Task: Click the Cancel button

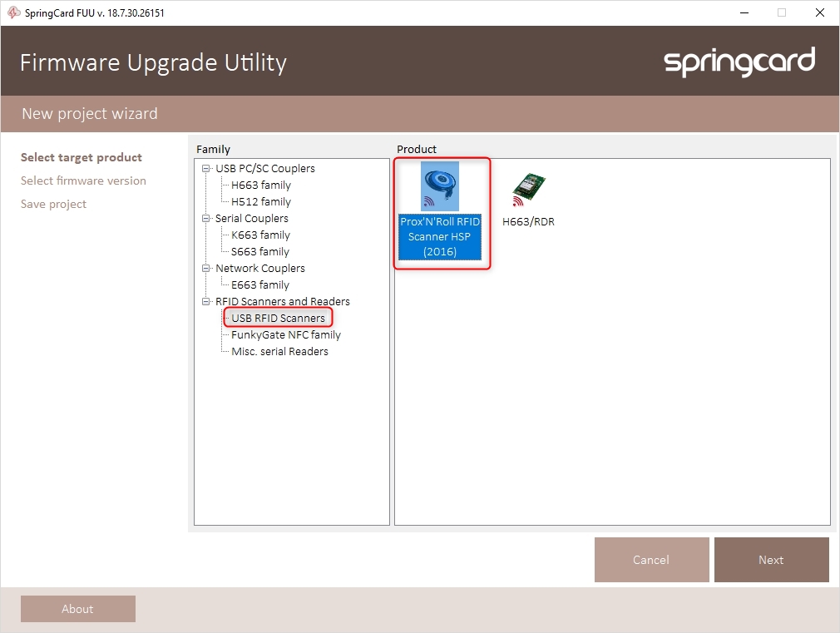Action: pyautogui.click(x=651, y=560)
